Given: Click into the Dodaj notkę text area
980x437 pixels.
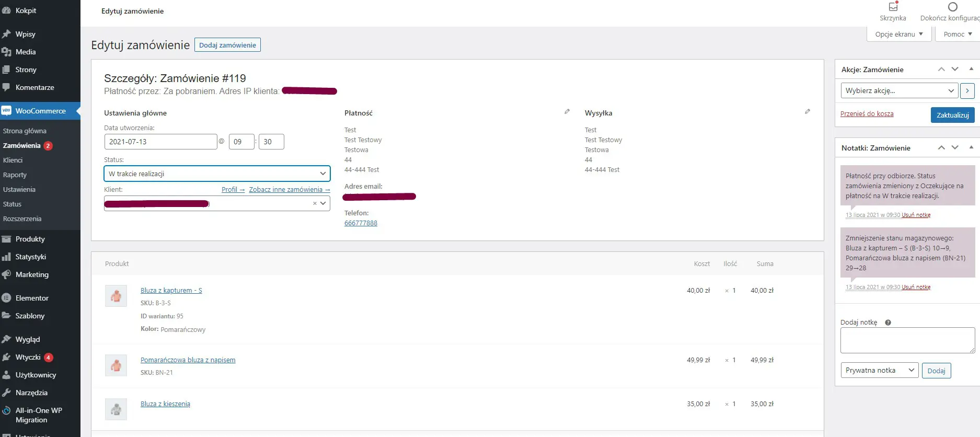Looking at the screenshot, I should click(x=907, y=340).
